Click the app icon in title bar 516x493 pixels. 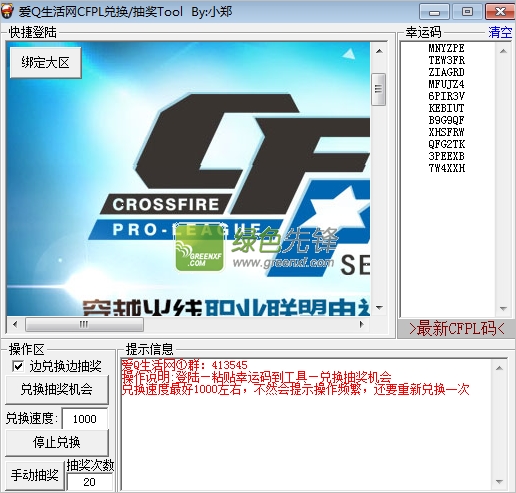coord(7,12)
